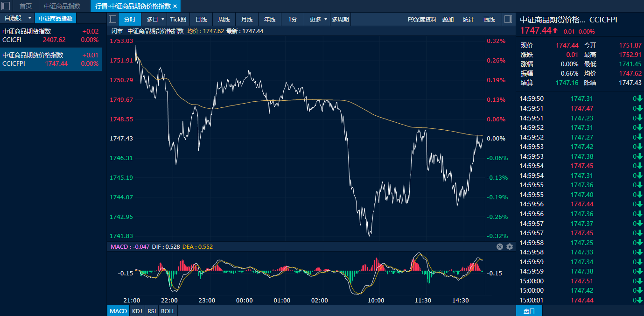Screen dimensions: 644x316
Task: Switch to the 首页 tab
Action: [x=26, y=6]
